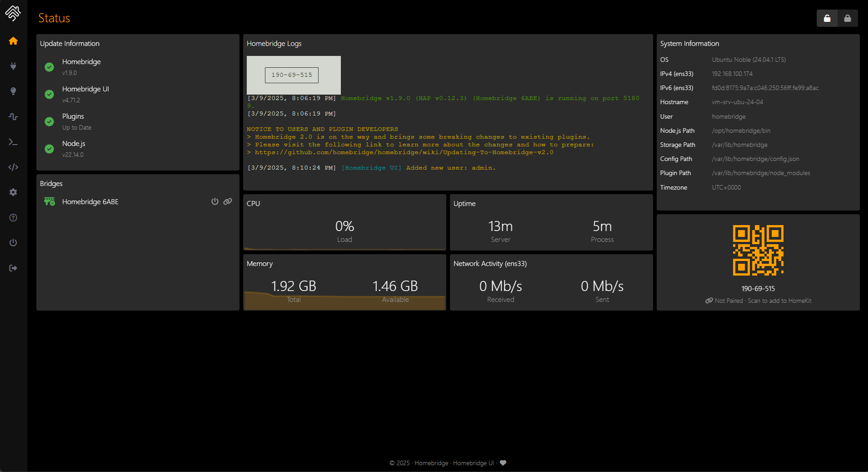Select hostname vm-srv-ubu-24-04
This screenshot has width=868, height=472.
point(738,102)
